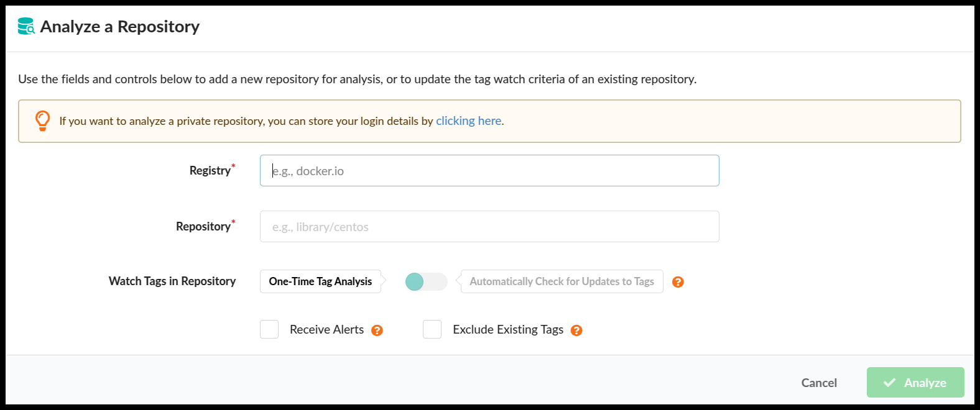Image resolution: width=980 pixels, height=410 pixels.
Task: Check the Exclude Existing Tags box
Action: pos(432,329)
